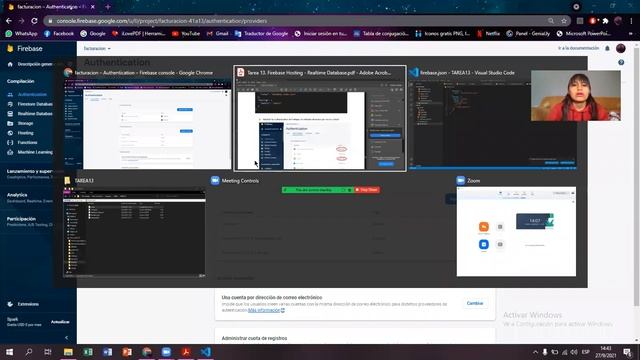
Task: Open the Iniciar sesión bookmark
Action: pos(321,33)
